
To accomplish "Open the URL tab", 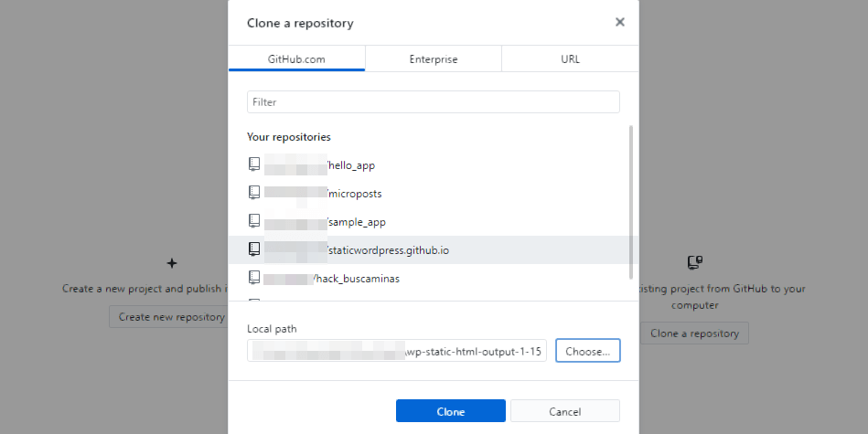I will point(570,59).
